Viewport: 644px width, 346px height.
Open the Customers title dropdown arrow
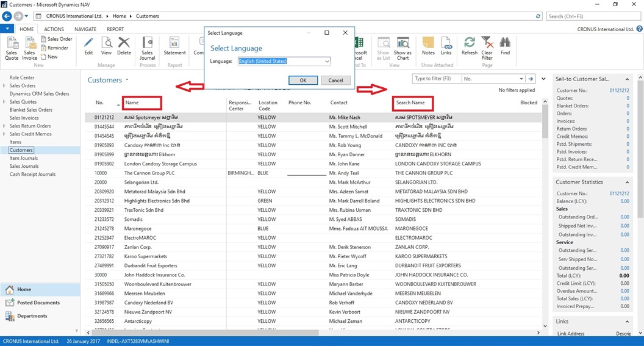pyautogui.click(x=127, y=80)
